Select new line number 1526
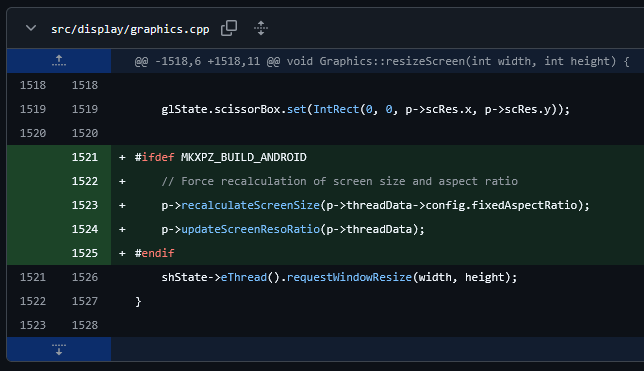This screenshot has width=644, height=371. coord(85,277)
